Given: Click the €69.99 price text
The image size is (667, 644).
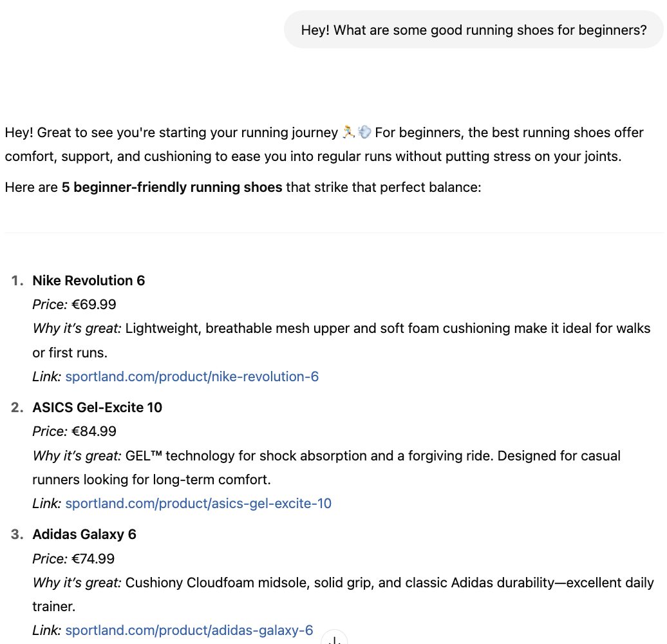Looking at the screenshot, I should (94, 304).
